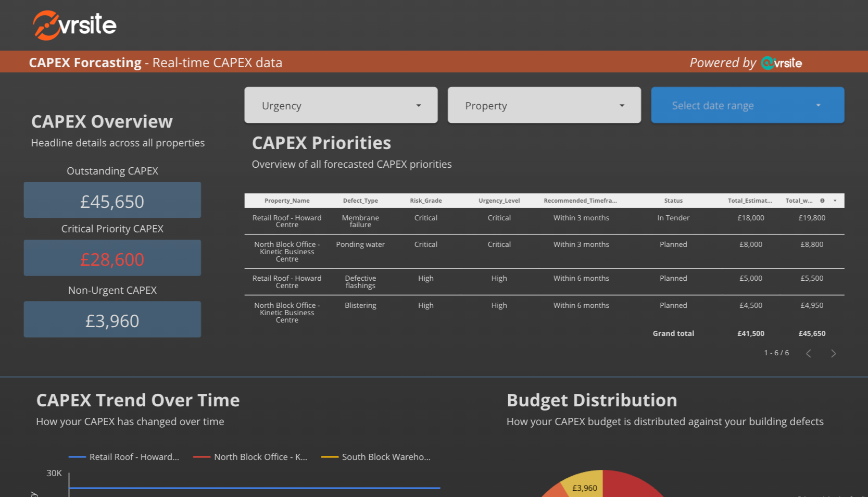Viewport: 868px width, 497px height.
Task: Sort by Status column header
Action: [673, 201]
